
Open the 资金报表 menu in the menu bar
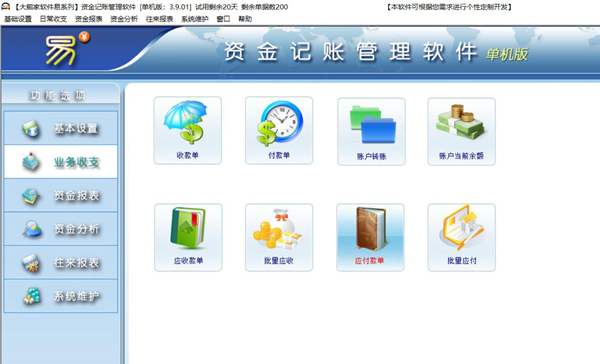89,19
